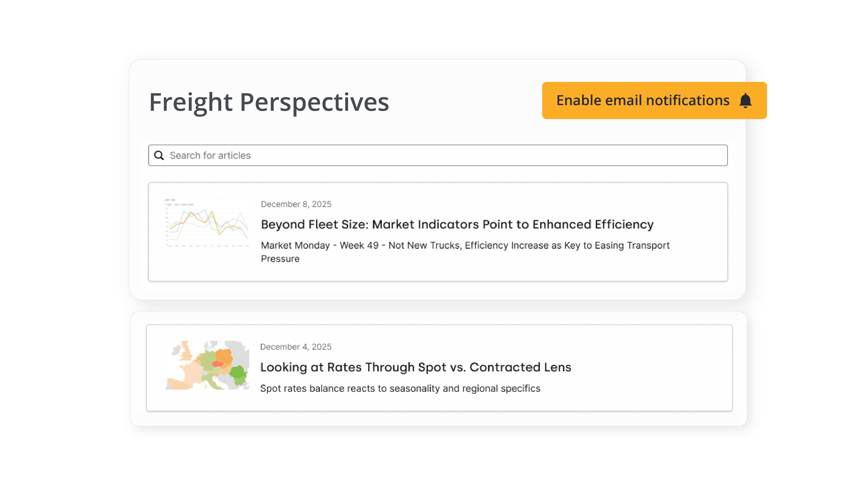The height and width of the screenshot is (488, 868).
Task: Click the spot rates seasonality subtitle
Action: click(400, 388)
